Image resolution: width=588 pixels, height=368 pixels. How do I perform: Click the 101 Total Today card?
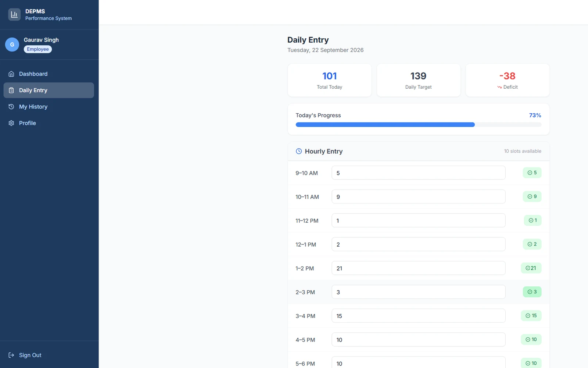pos(330,80)
